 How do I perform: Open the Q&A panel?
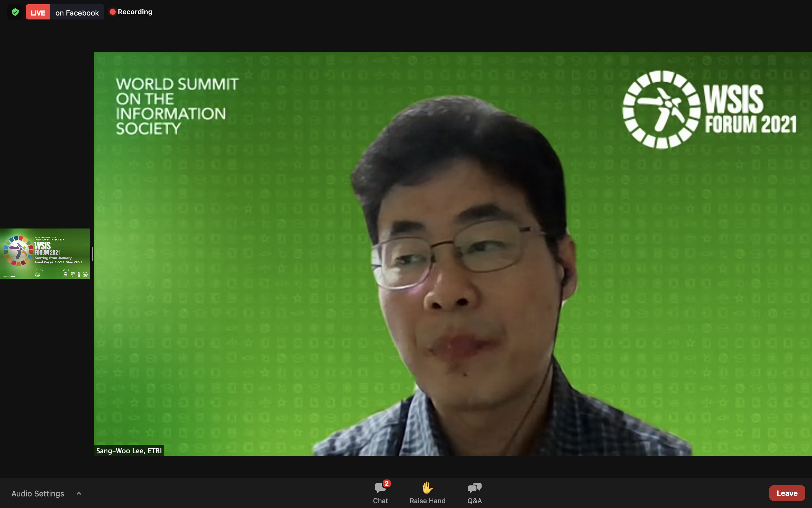pyautogui.click(x=475, y=492)
